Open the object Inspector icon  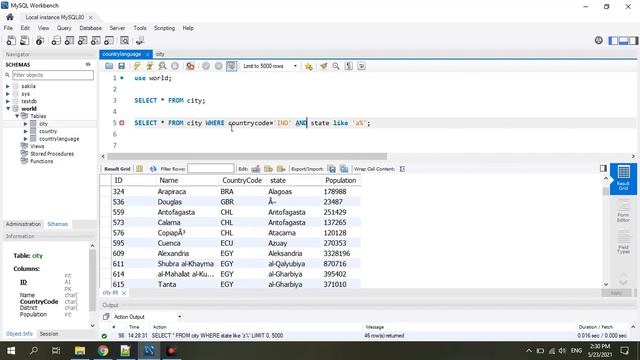click(40, 40)
